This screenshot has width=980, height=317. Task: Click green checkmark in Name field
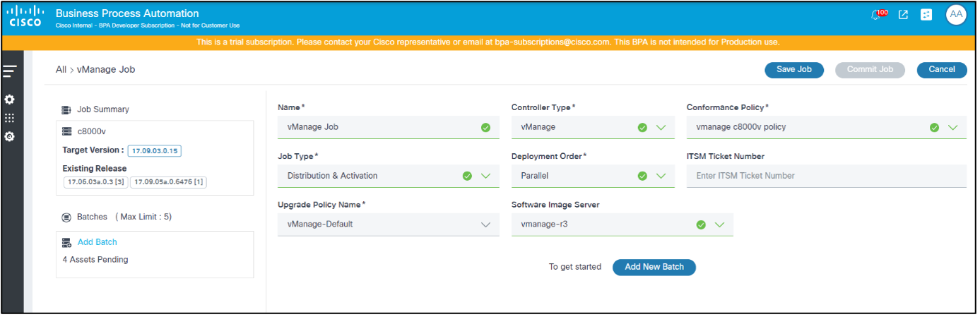(x=485, y=128)
